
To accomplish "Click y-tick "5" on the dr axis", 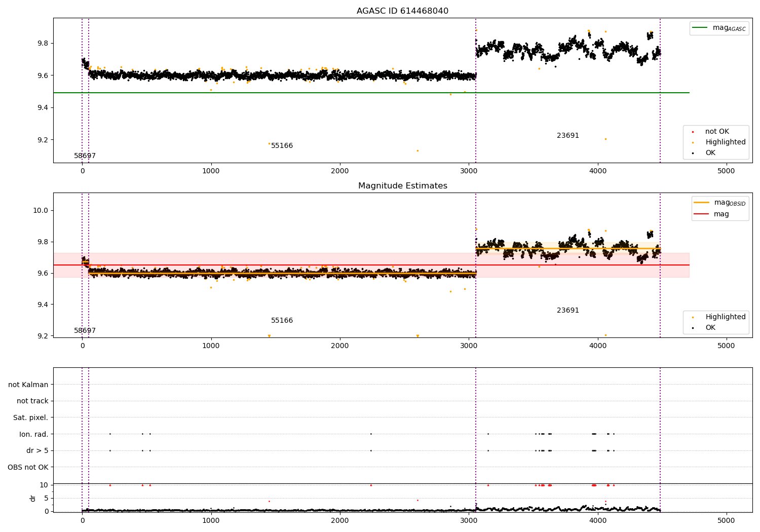I will click(46, 499).
